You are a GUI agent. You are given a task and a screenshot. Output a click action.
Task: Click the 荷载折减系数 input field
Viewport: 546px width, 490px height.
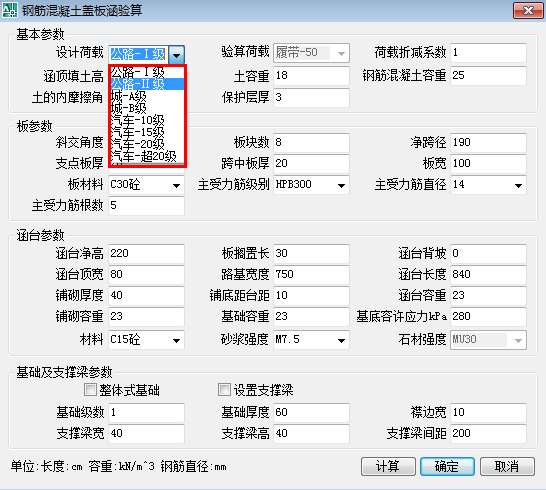pos(488,53)
